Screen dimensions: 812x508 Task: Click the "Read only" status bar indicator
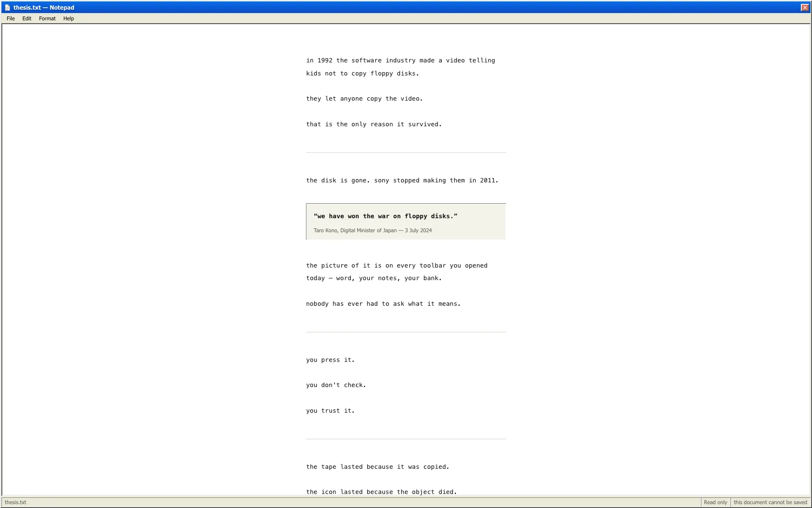pos(715,502)
